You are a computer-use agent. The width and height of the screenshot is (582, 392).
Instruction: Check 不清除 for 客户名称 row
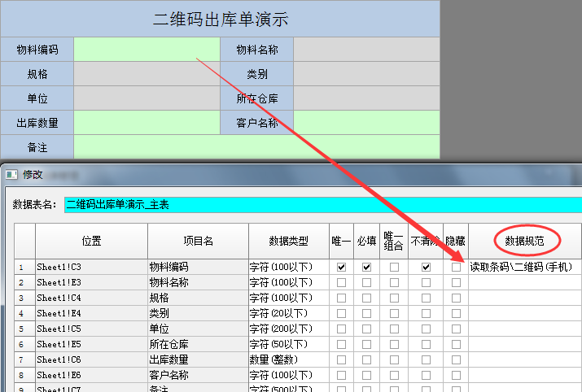pyautogui.click(x=426, y=375)
